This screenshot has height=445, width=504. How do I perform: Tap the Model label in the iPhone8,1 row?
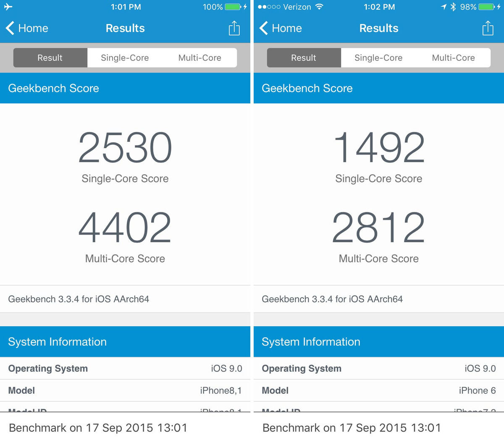[21, 390]
